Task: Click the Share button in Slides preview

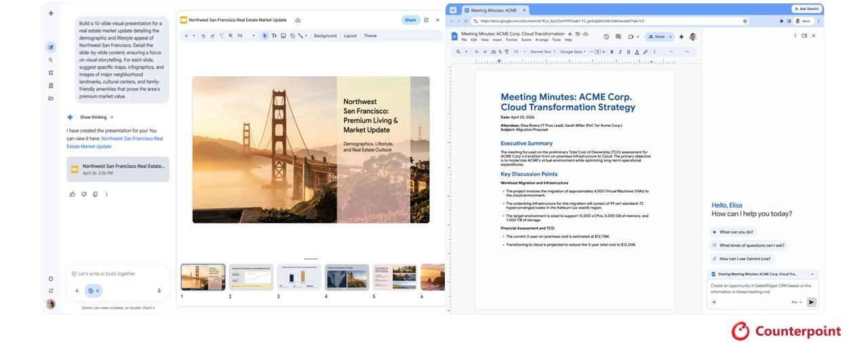Action: tap(410, 20)
